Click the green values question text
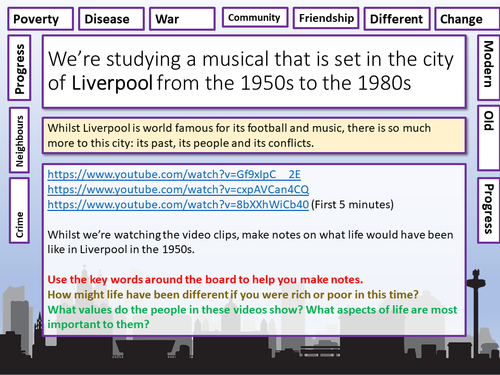The image size is (500, 375). coord(252,317)
